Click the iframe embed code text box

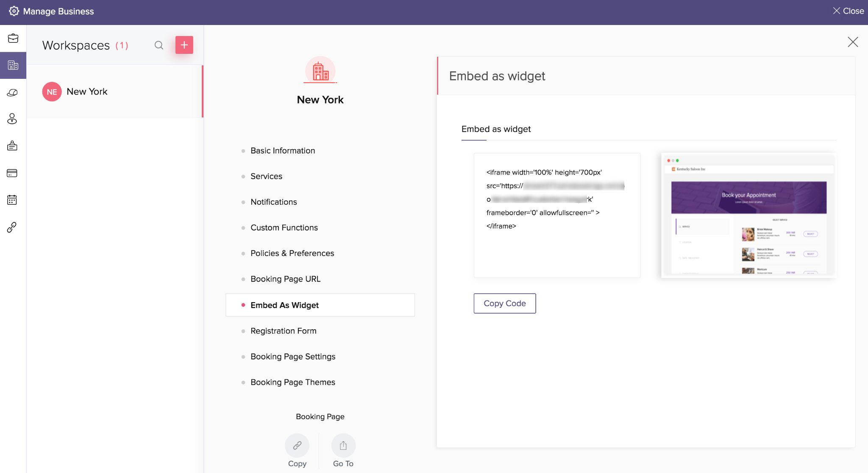click(556, 215)
